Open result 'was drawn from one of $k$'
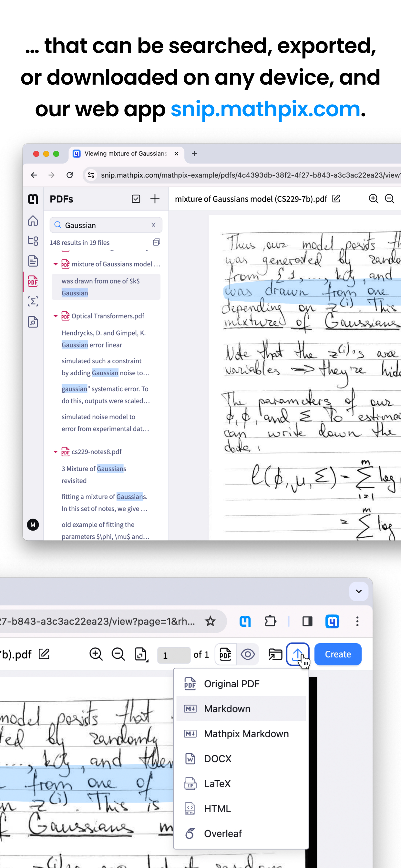 coord(106,287)
